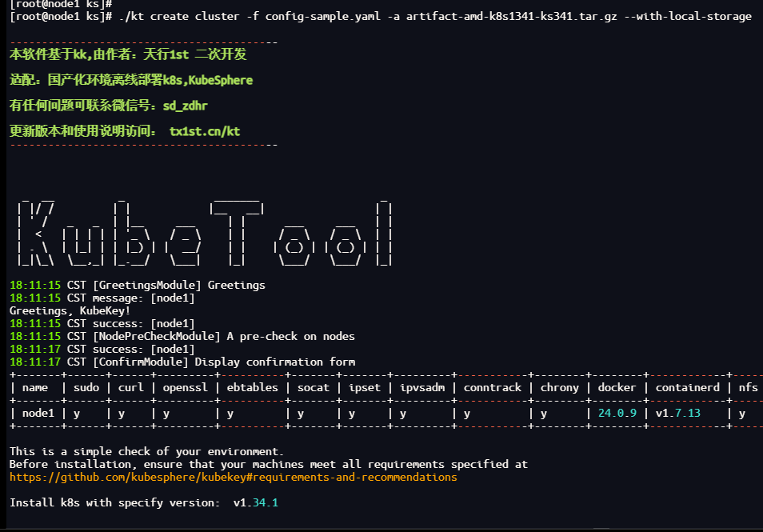Click the 'y' value under nfs column
The image size is (763, 532).
pyautogui.click(x=742, y=414)
